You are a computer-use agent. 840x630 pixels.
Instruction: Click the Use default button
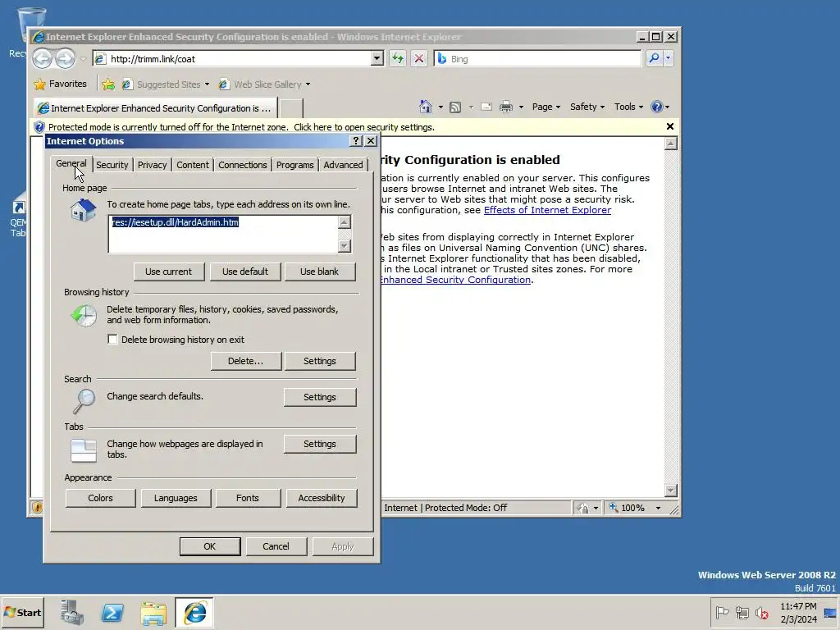coord(244,272)
